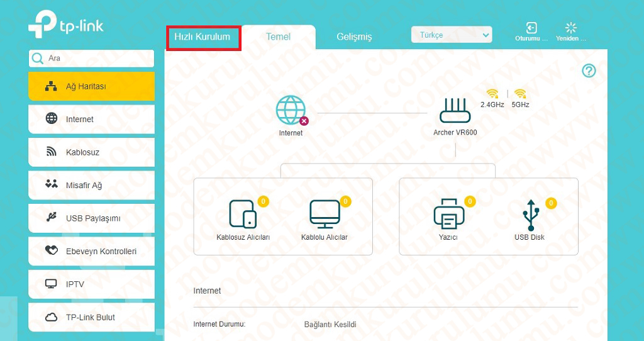Click the Yeniden (reboot) icon
The width and height of the screenshot is (644, 341).
571,28
